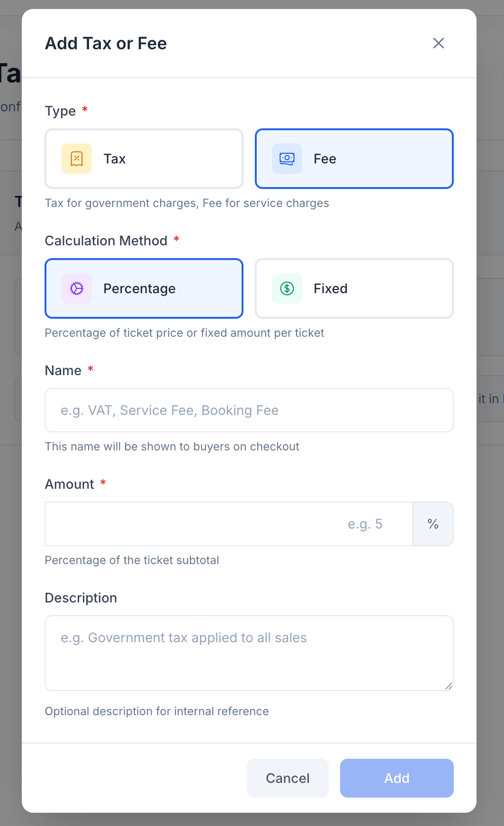Click the required asterisk next to Type
Screen dimensions: 504x826
(x=84, y=109)
